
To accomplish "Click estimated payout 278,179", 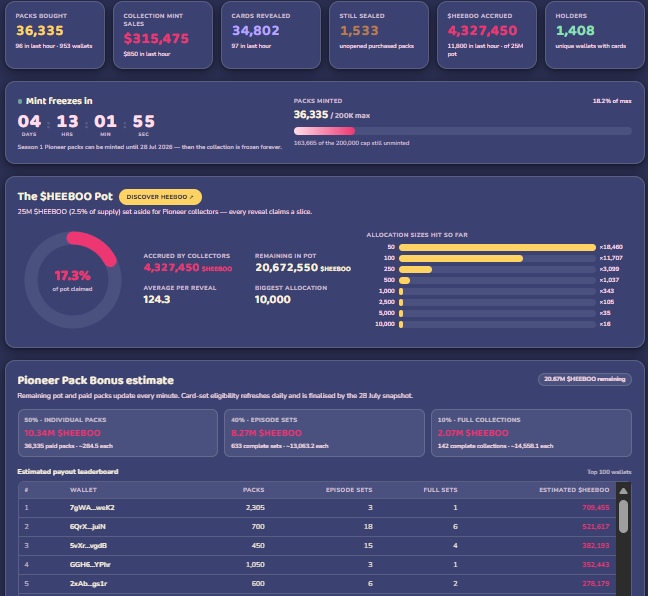I will tap(596, 584).
